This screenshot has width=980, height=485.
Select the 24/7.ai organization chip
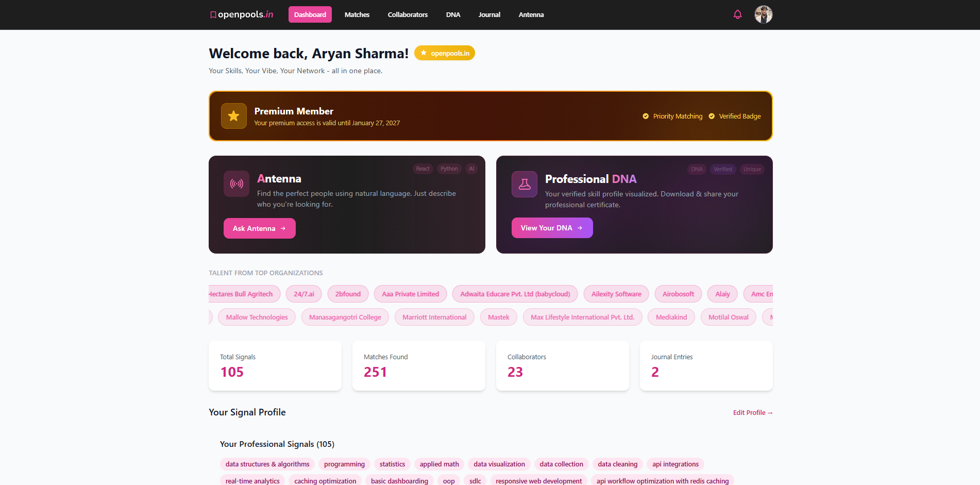tap(304, 294)
